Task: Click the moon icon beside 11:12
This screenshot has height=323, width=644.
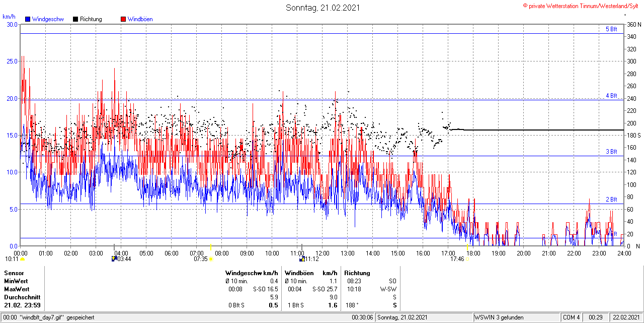Action: (302, 259)
